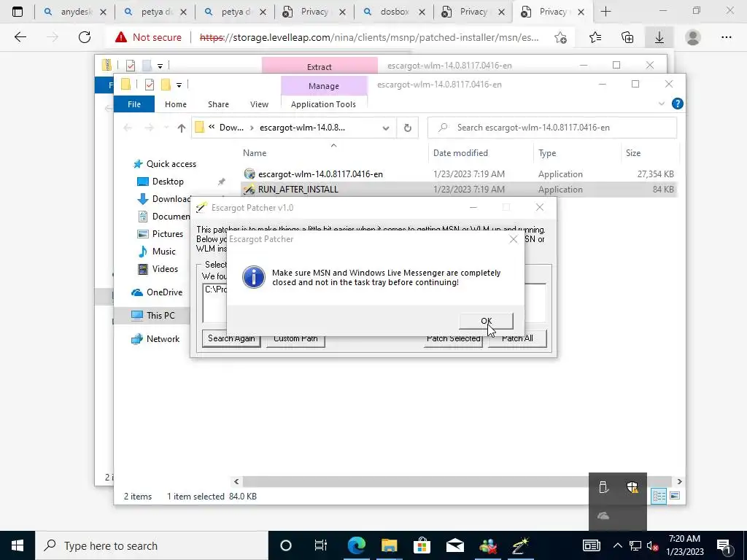Click the New folder quick access icon

click(x=166, y=85)
